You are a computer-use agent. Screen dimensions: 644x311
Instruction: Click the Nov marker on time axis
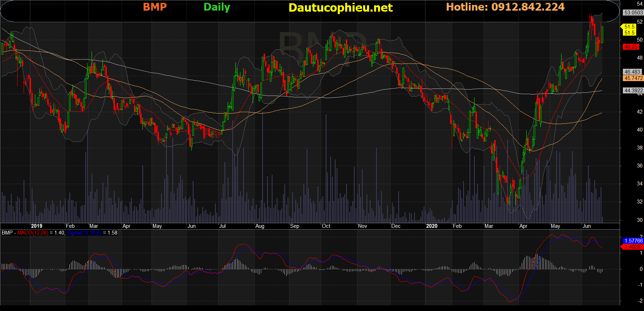click(x=362, y=226)
